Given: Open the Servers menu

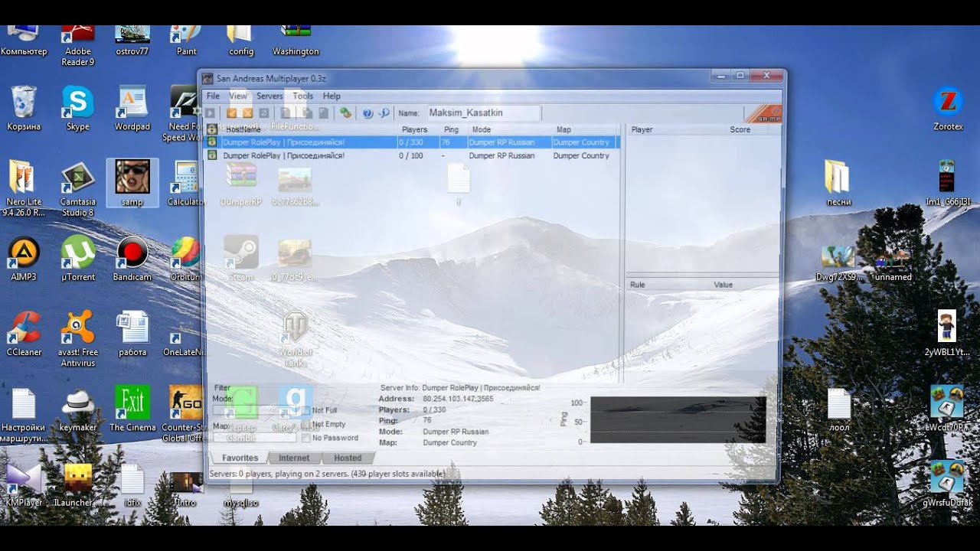Looking at the screenshot, I should [269, 96].
